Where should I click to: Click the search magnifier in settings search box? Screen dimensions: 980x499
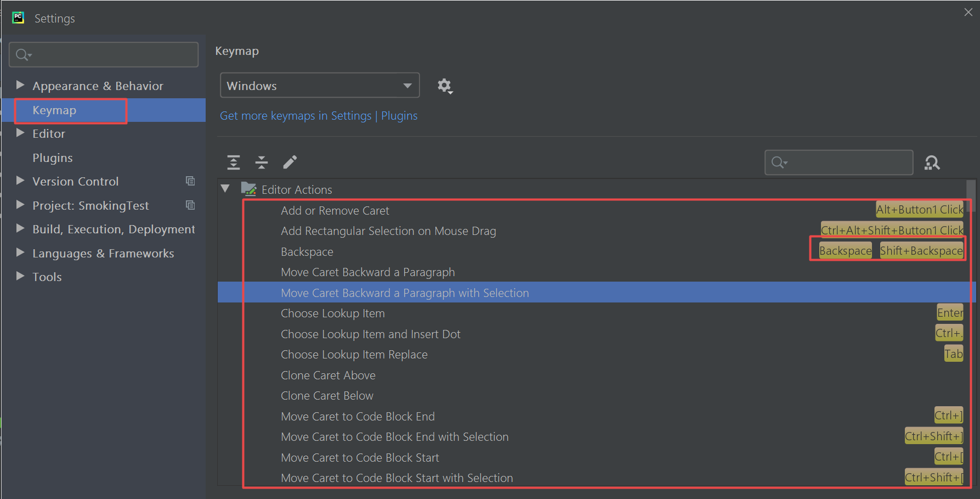click(24, 55)
